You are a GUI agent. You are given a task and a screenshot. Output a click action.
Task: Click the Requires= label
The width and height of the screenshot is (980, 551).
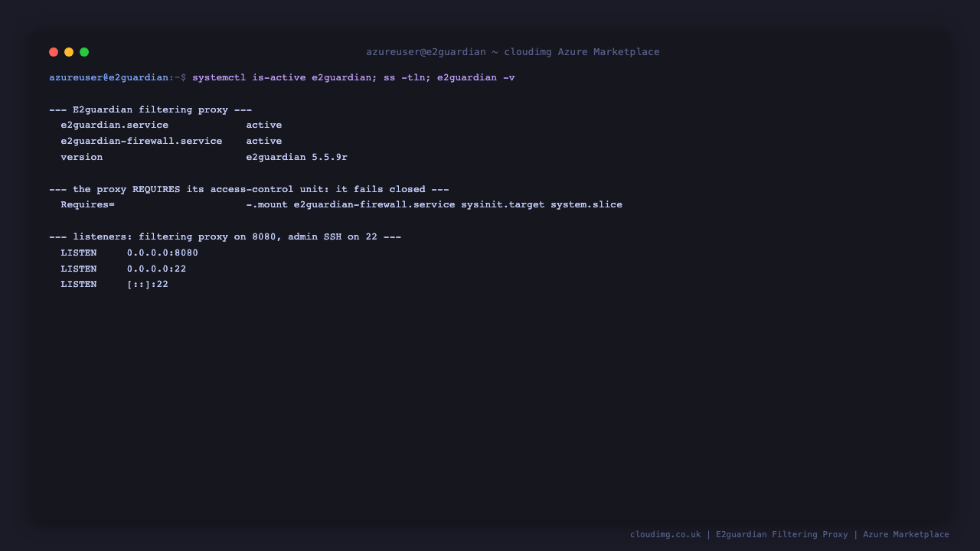pos(88,204)
